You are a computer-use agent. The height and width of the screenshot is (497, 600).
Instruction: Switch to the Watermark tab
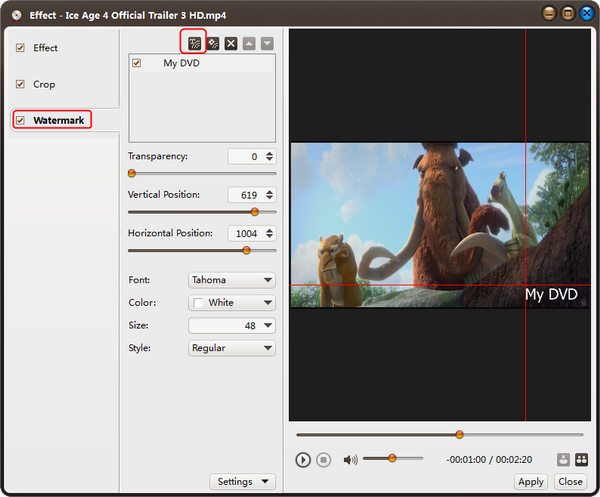pyautogui.click(x=58, y=120)
